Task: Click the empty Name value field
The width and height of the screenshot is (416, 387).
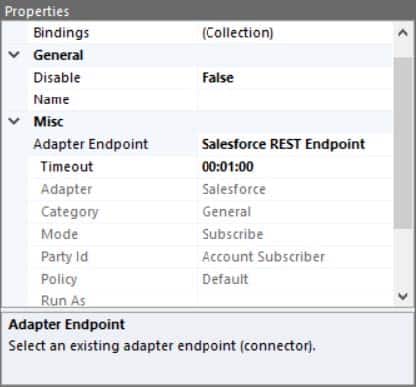Action: point(295,100)
